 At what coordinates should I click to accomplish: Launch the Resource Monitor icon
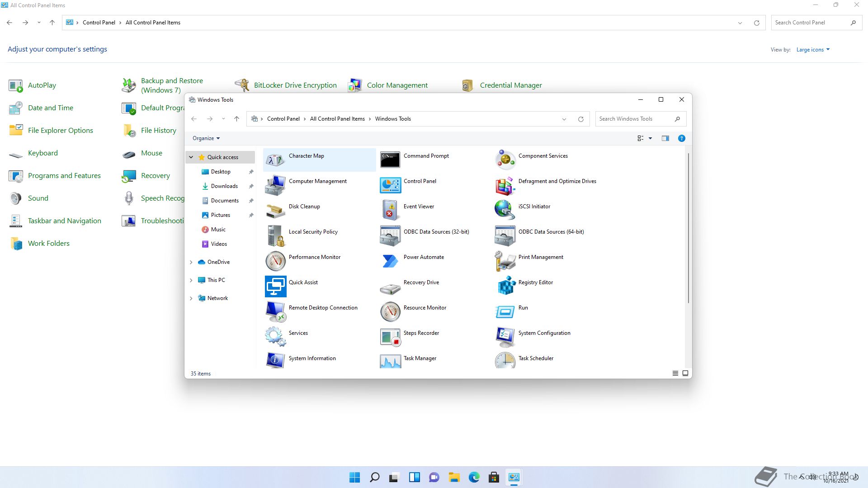[390, 311]
